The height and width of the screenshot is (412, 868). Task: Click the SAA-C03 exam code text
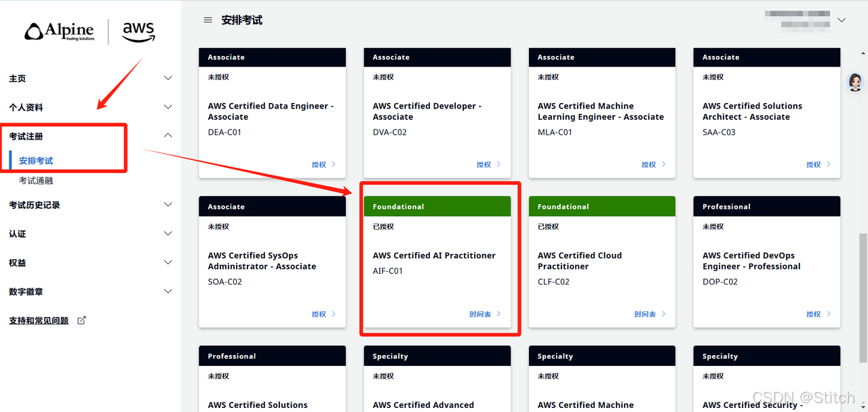tap(719, 132)
